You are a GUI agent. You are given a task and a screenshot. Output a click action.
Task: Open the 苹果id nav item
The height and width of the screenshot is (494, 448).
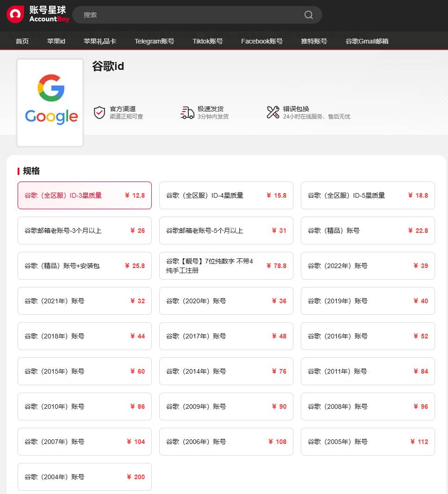56,41
